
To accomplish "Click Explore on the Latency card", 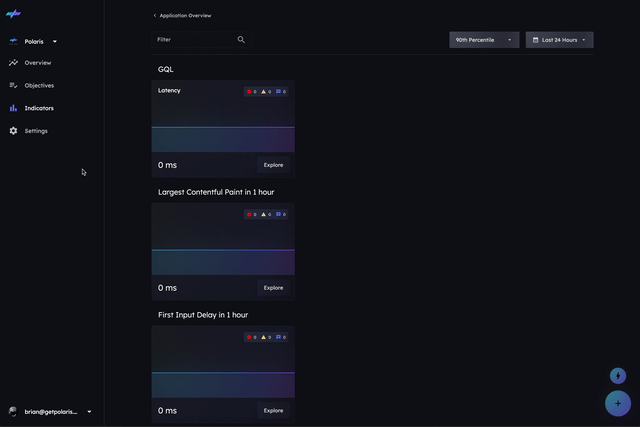I will pos(273,165).
